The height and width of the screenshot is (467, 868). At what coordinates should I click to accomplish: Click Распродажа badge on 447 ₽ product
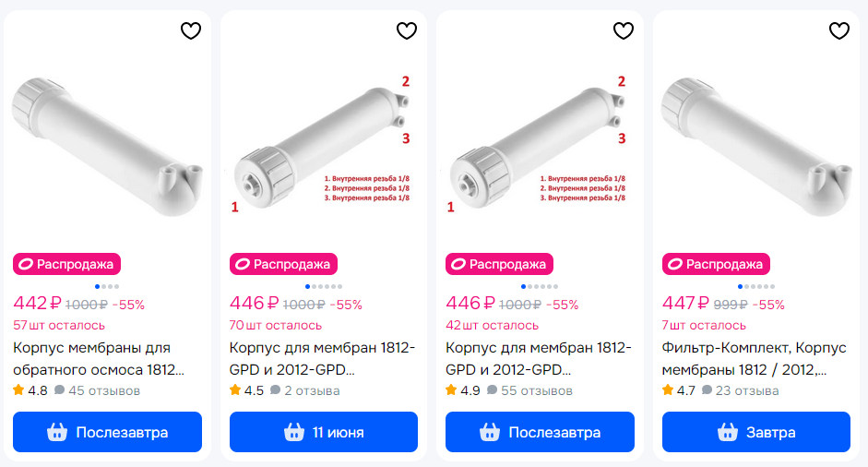716,264
